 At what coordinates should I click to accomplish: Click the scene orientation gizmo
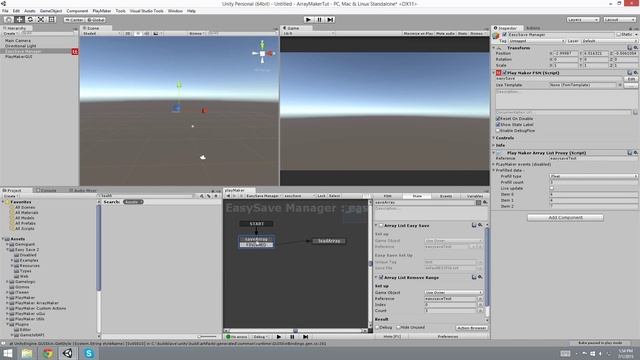point(262,53)
